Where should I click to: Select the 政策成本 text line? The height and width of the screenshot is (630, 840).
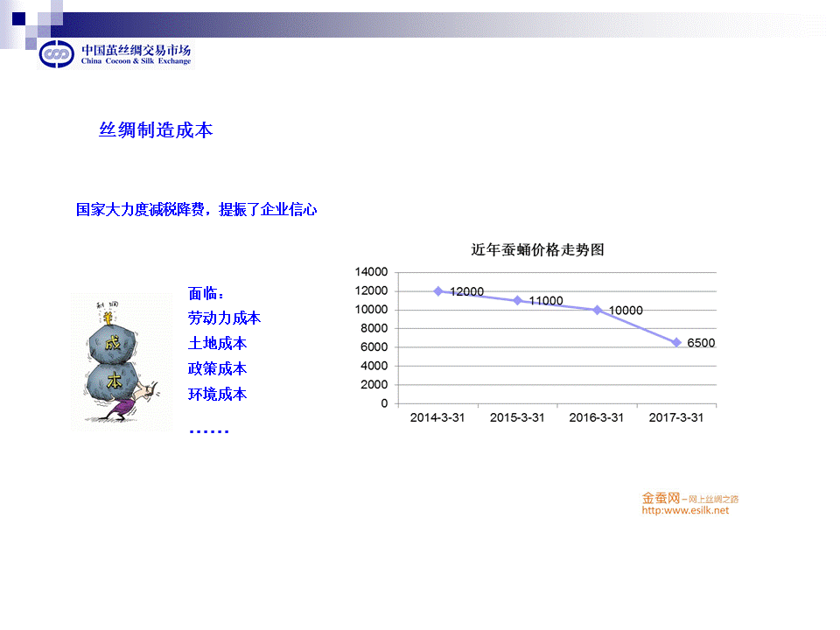click(217, 368)
